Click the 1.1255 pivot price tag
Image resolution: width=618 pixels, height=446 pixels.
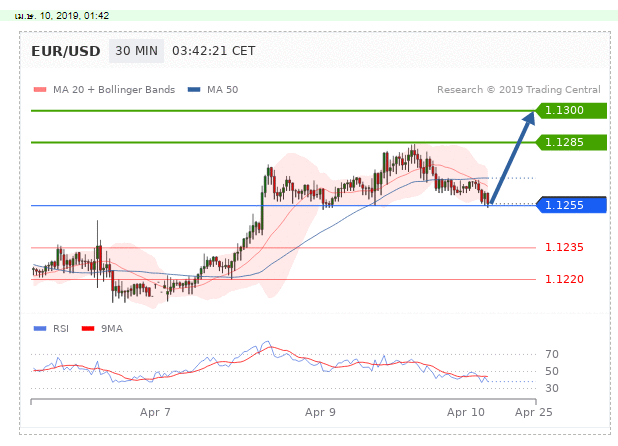tap(571, 205)
